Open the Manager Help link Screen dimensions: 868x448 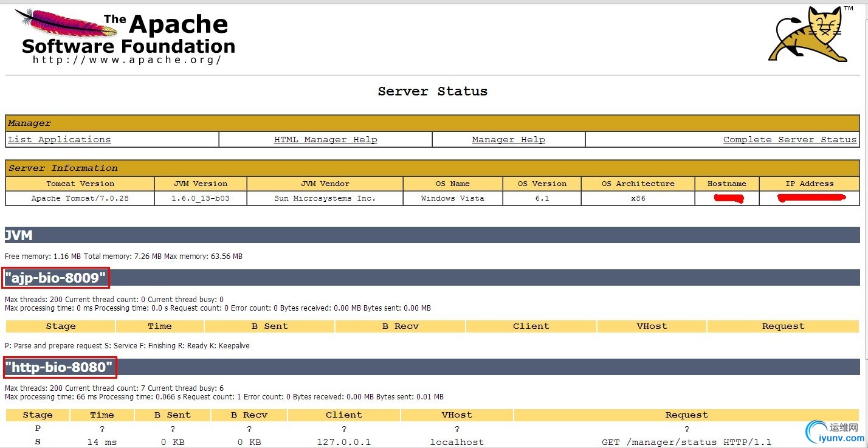pos(508,139)
